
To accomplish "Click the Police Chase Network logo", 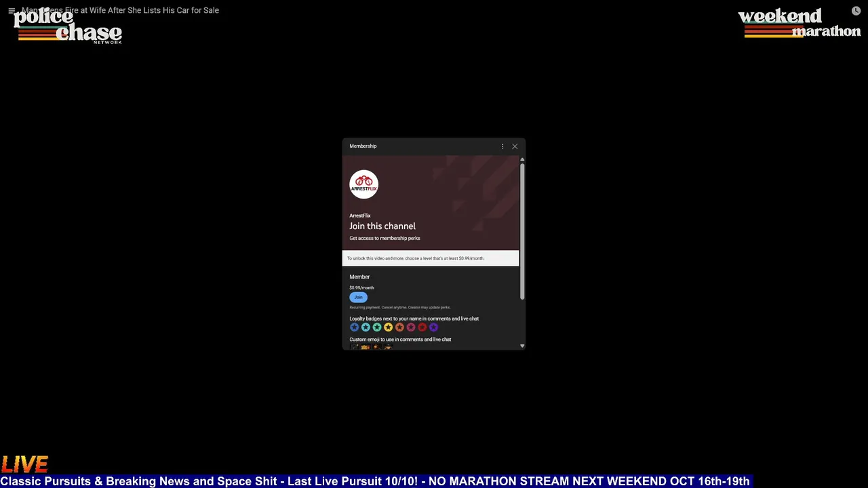I will pos(68,27).
